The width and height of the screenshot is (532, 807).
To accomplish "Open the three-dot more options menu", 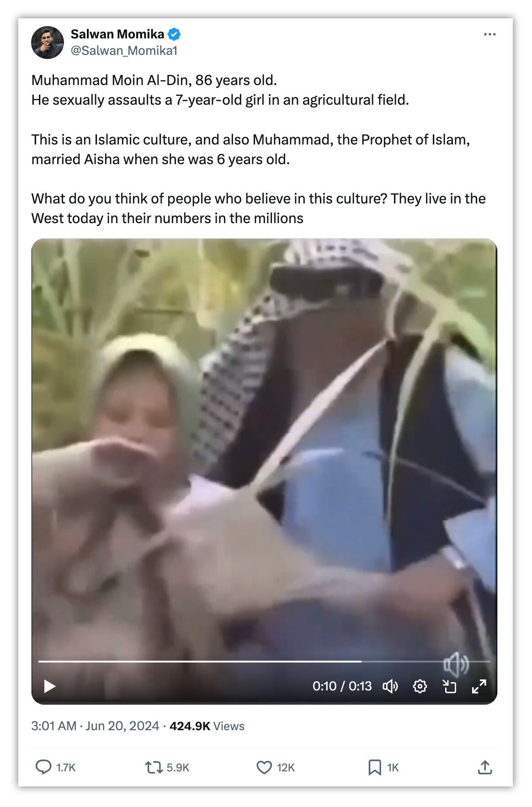I will 489,34.
